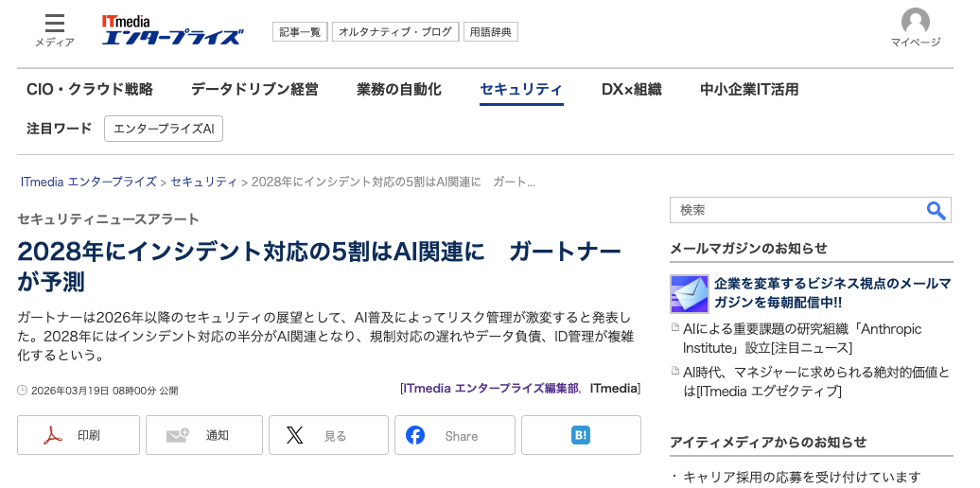Share the article on Facebook
The height and width of the screenshot is (488, 980).
point(454,435)
